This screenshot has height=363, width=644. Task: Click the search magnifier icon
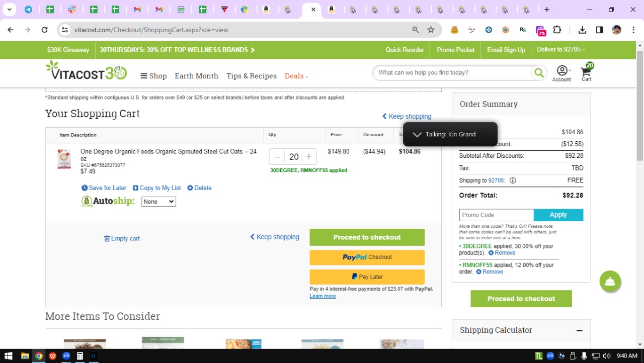coord(539,73)
